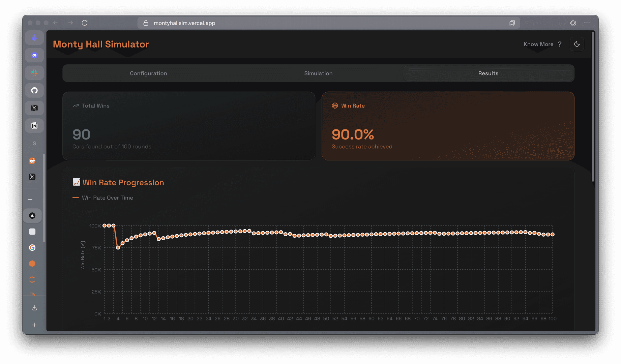Open the Reddit tab in the sidebar
This screenshot has width=621, height=364.
[32, 161]
